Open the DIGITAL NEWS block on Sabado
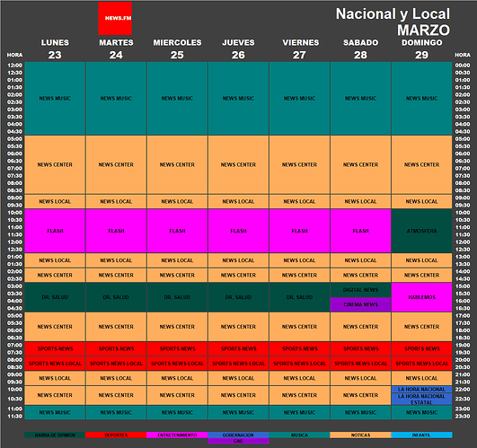Viewport: 477px width, 448px height. (x=360, y=290)
